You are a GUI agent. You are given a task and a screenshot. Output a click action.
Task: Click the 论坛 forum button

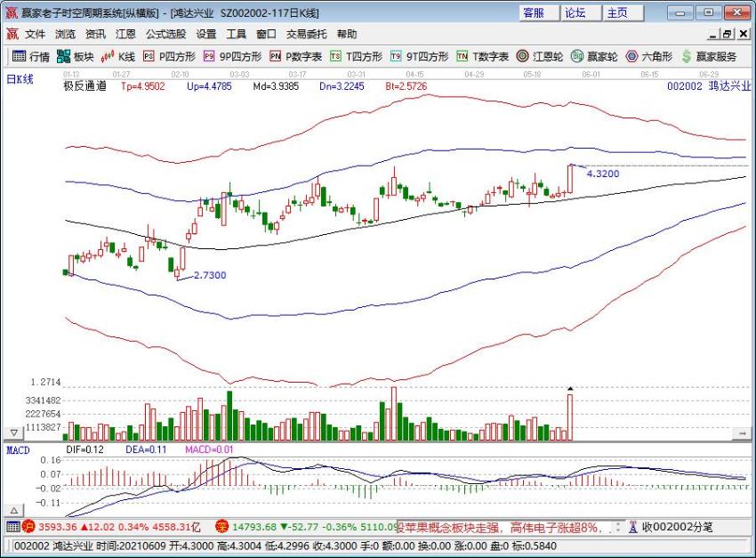tap(582, 13)
